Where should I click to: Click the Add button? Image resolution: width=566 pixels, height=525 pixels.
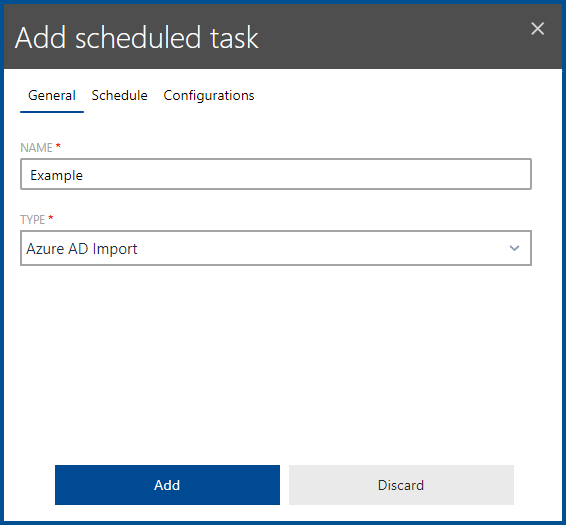click(x=167, y=485)
